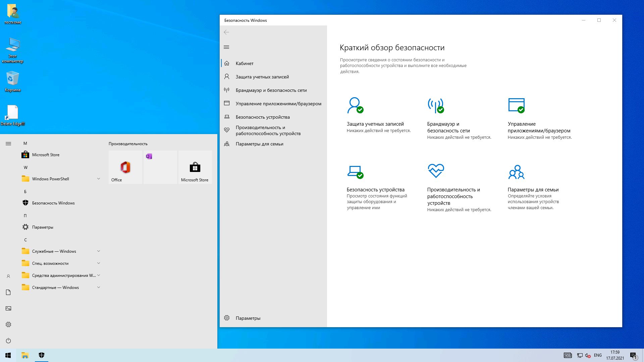644x362 pixels.
Task: Expand Стандартные — Windows folder chevron
Action: (99, 287)
